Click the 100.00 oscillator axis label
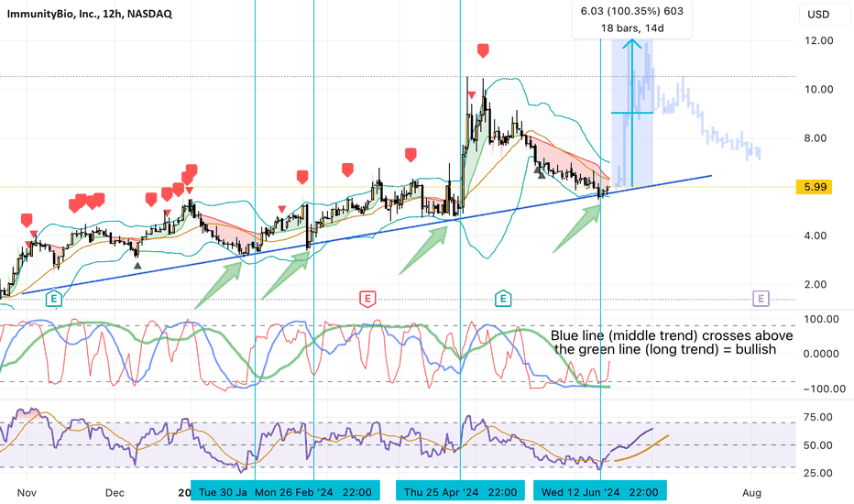 coord(821,319)
